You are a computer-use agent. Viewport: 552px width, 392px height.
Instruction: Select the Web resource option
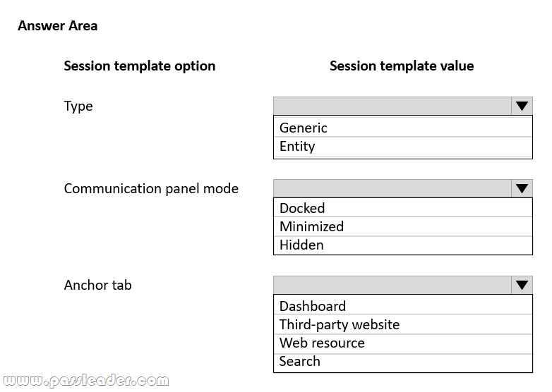(322, 343)
